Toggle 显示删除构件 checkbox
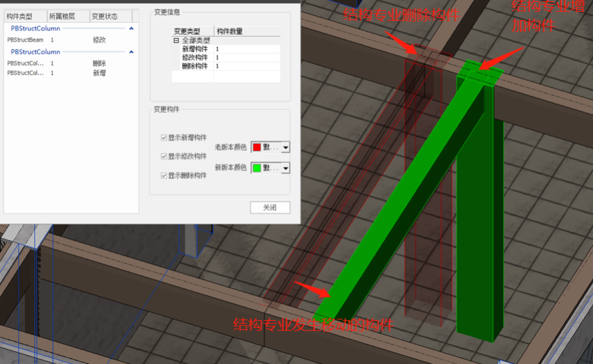The height and width of the screenshot is (364, 593). [164, 175]
